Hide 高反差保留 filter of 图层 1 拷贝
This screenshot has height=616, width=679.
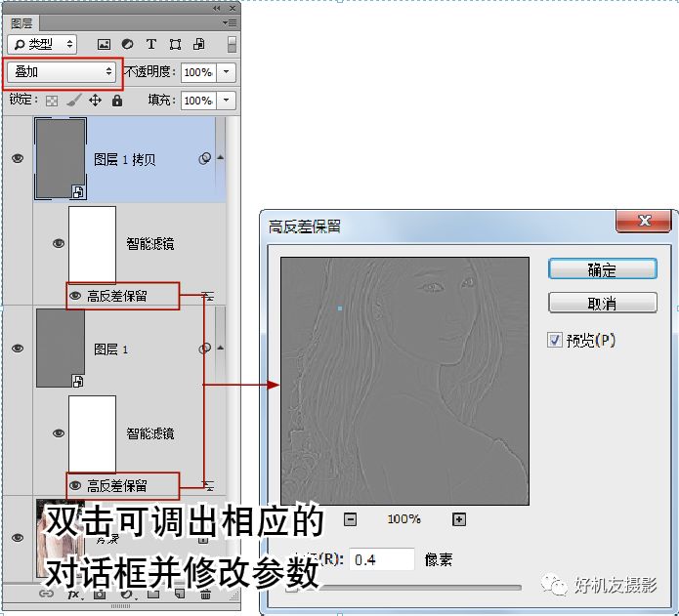(x=75, y=296)
